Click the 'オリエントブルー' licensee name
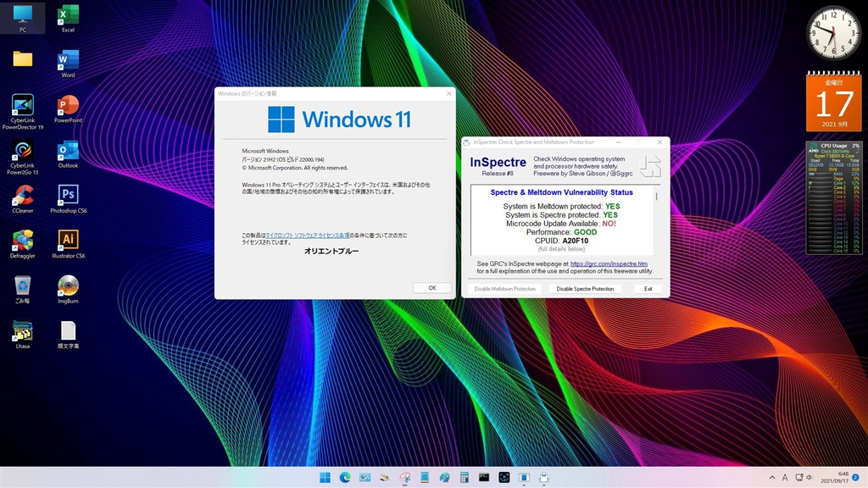Viewport: 868px width, 488px height. click(x=331, y=251)
